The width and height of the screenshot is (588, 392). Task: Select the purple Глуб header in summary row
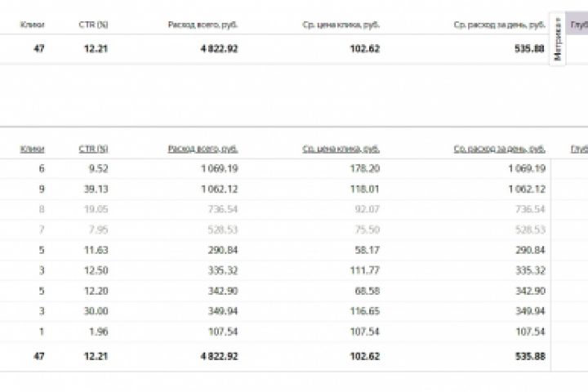click(578, 24)
